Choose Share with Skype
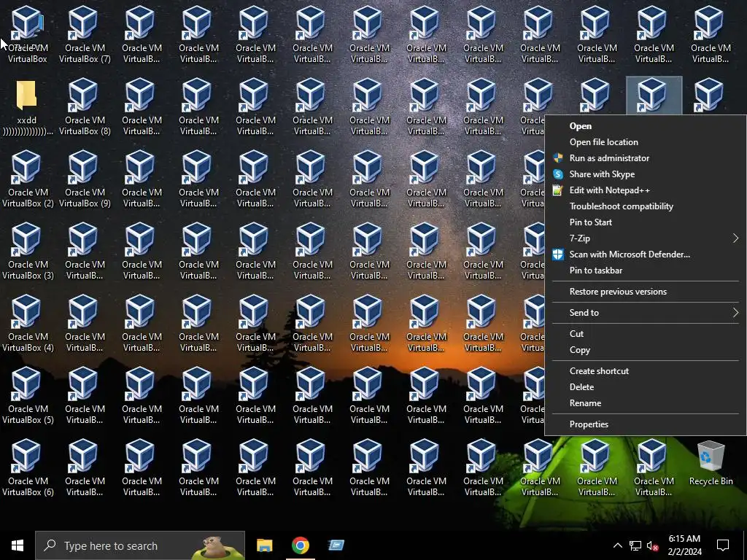 tap(646, 174)
